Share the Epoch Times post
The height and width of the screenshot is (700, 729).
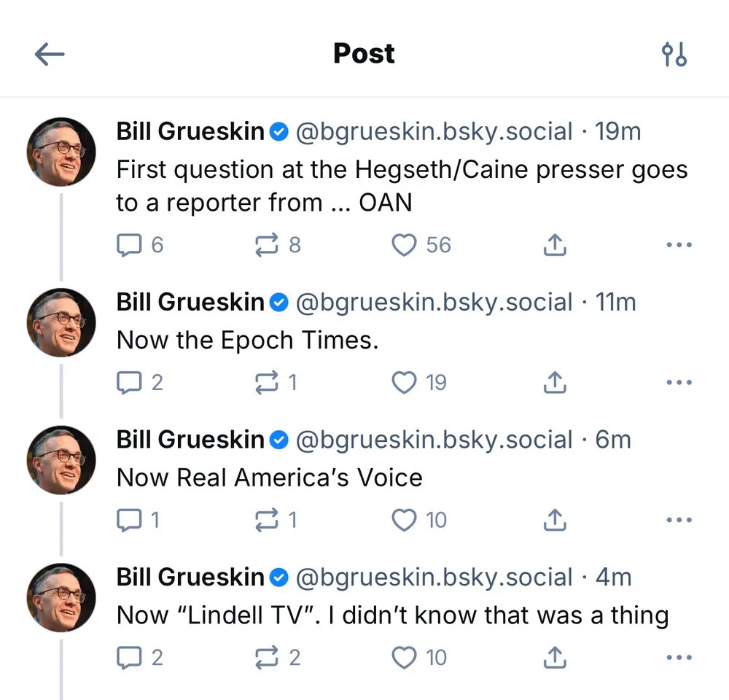point(555,382)
